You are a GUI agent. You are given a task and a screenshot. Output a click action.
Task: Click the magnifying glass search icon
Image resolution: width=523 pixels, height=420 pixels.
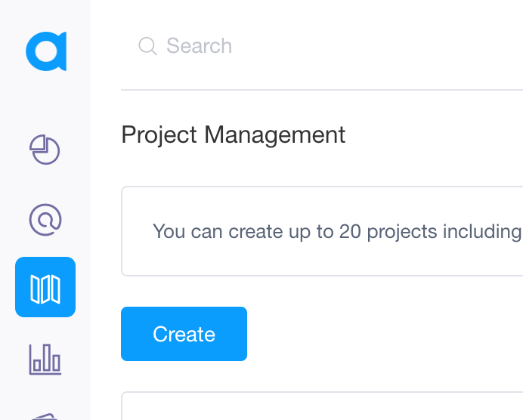pos(147,47)
